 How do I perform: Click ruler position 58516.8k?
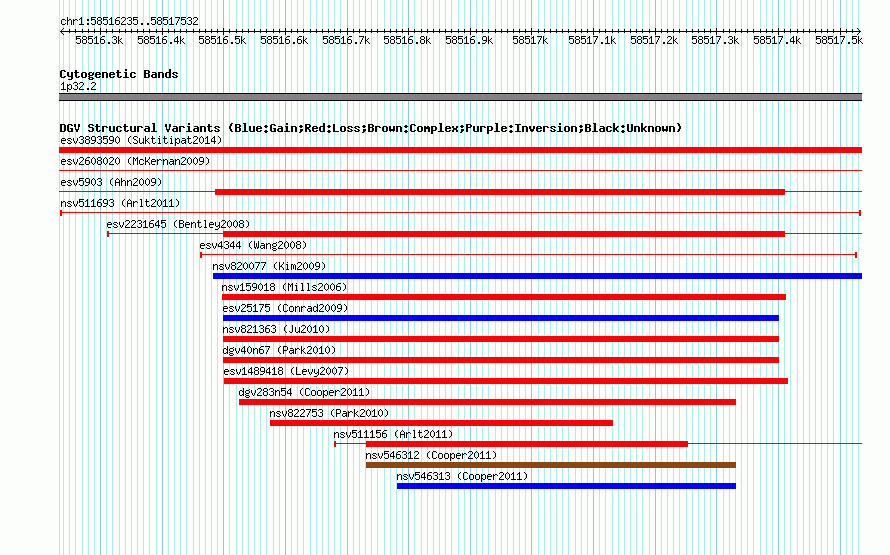point(408,40)
